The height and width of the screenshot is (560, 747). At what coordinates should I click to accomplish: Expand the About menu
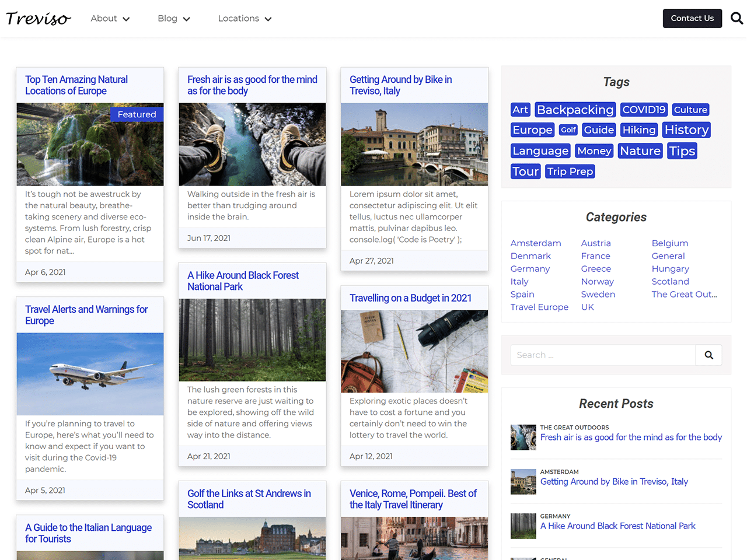click(110, 19)
